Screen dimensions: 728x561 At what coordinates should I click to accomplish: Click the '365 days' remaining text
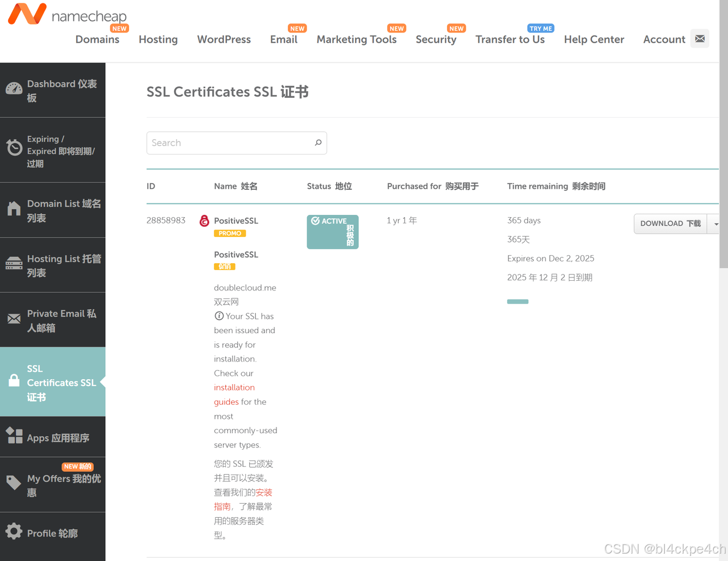524,221
